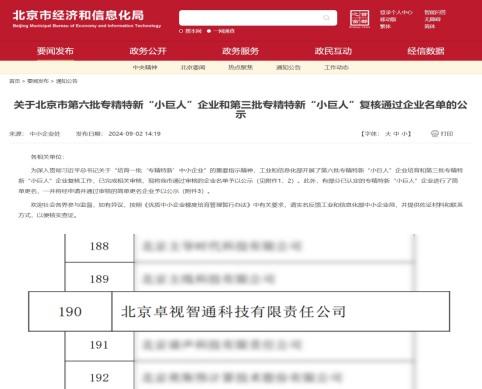The image size is (482, 389).
Task: Open the 政务公开 main tab
Action: [148, 51]
